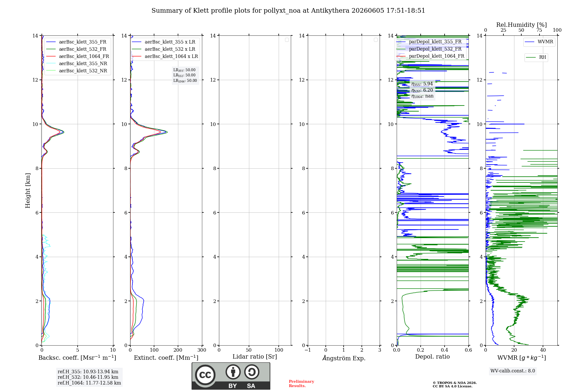Click the η532: 6.20 annotation
577x392 pixels.
tap(422, 90)
